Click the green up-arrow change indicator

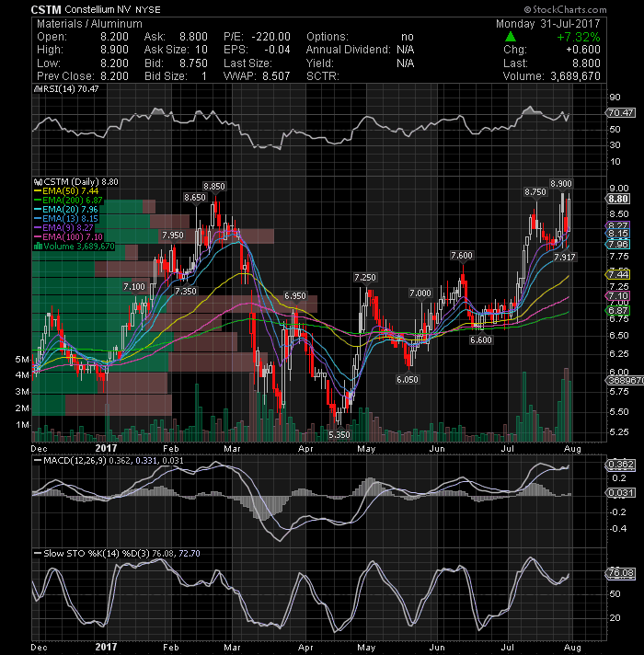[511, 37]
